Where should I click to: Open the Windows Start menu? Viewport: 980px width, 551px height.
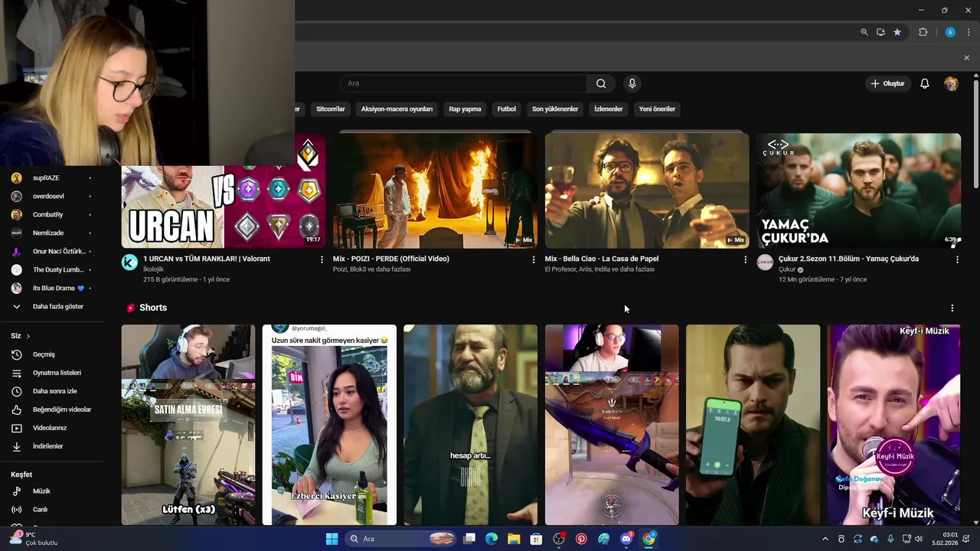[x=332, y=539]
